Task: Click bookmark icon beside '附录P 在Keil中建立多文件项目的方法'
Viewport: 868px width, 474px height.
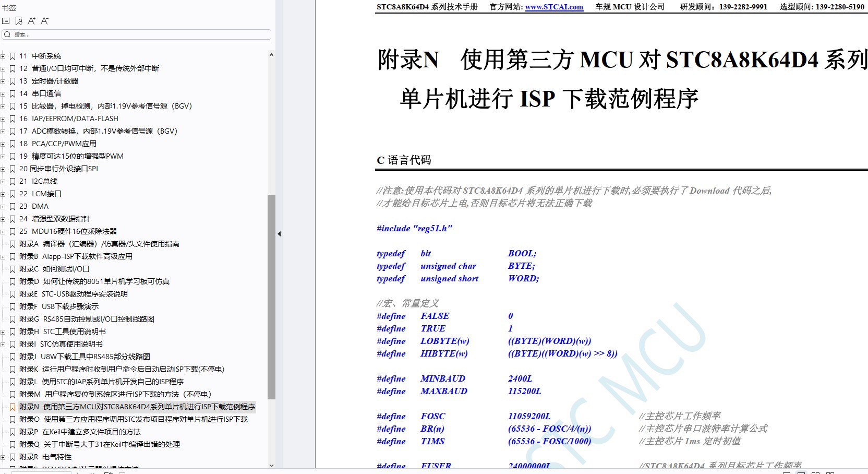Action: pos(13,432)
